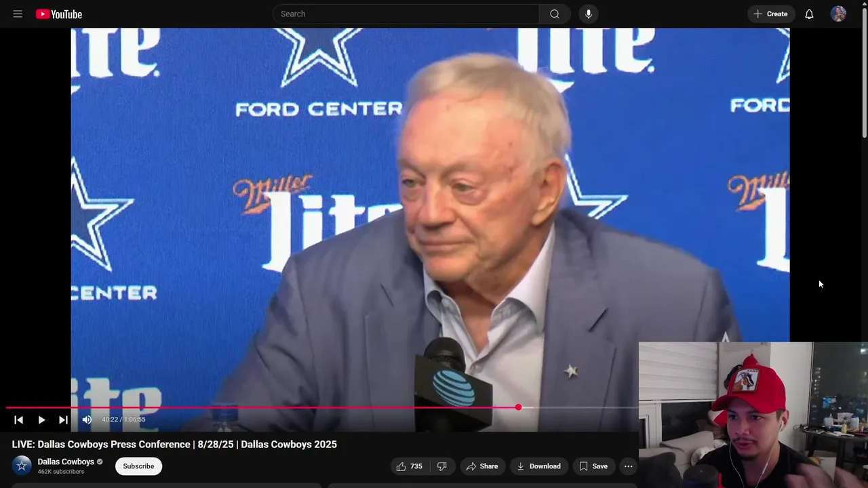Share the video
The height and width of the screenshot is (488, 868).
click(x=482, y=466)
